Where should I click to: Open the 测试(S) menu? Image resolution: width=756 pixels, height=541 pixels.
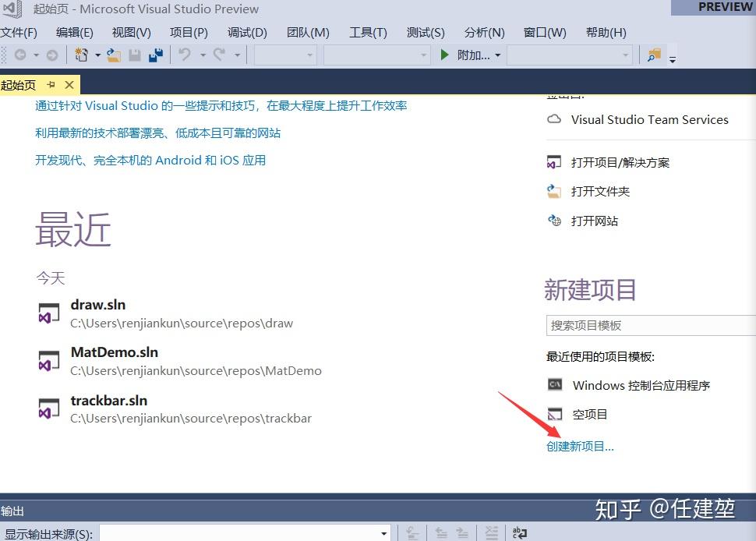click(x=426, y=32)
